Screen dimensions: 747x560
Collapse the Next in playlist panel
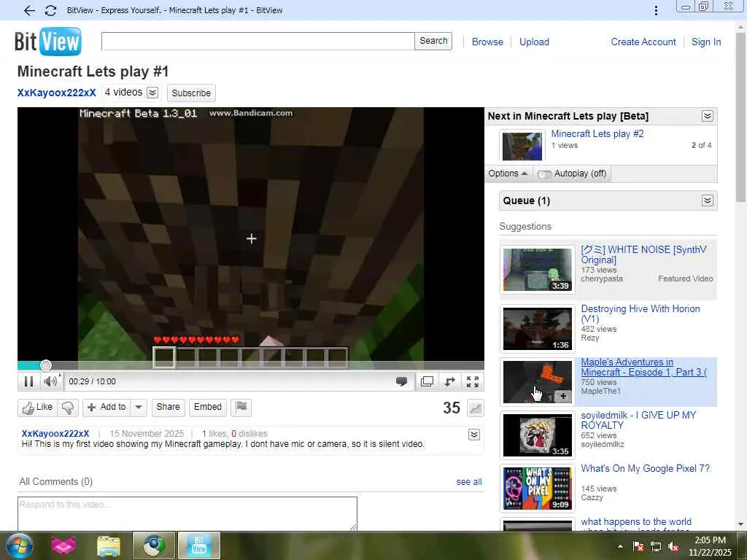[708, 116]
